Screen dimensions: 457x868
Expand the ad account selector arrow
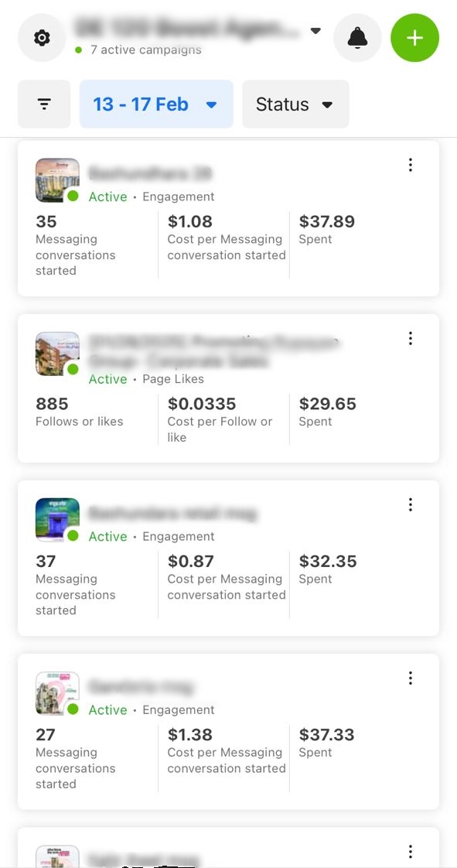click(315, 31)
